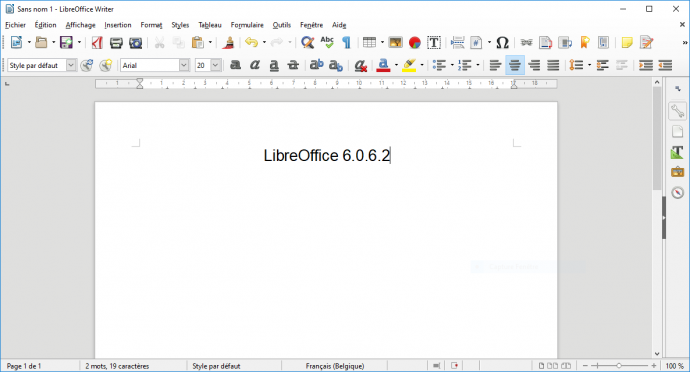
Task: Toggle strikethrough formatting
Action: tap(293, 66)
